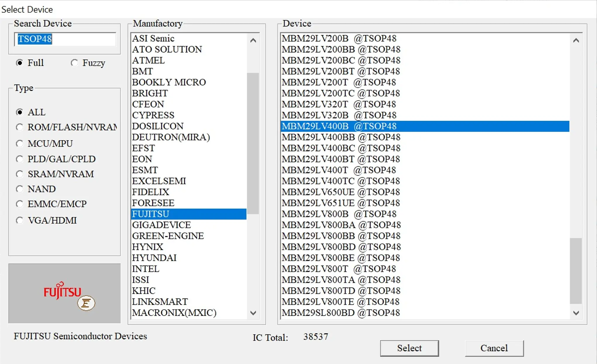Image resolution: width=597 pixels, height=364 pixels.
Task: Click the Device list scrollbar thumb
Action: pos(576,271)
